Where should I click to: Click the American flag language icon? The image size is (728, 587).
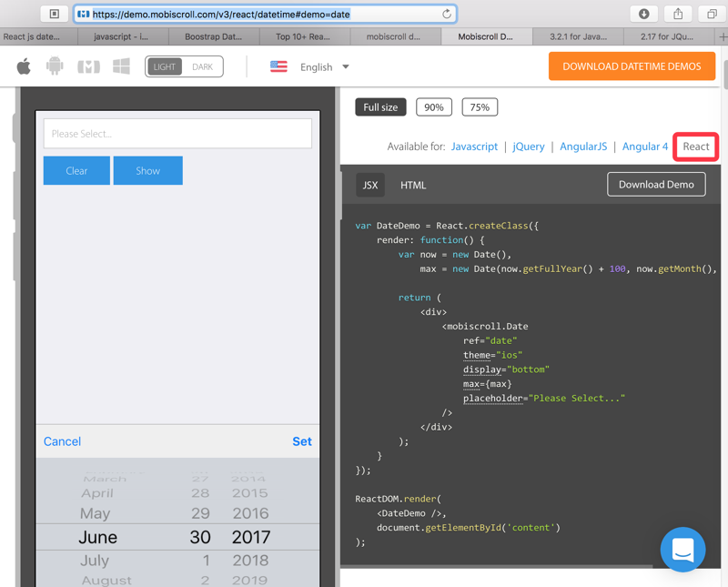point(278,66)
